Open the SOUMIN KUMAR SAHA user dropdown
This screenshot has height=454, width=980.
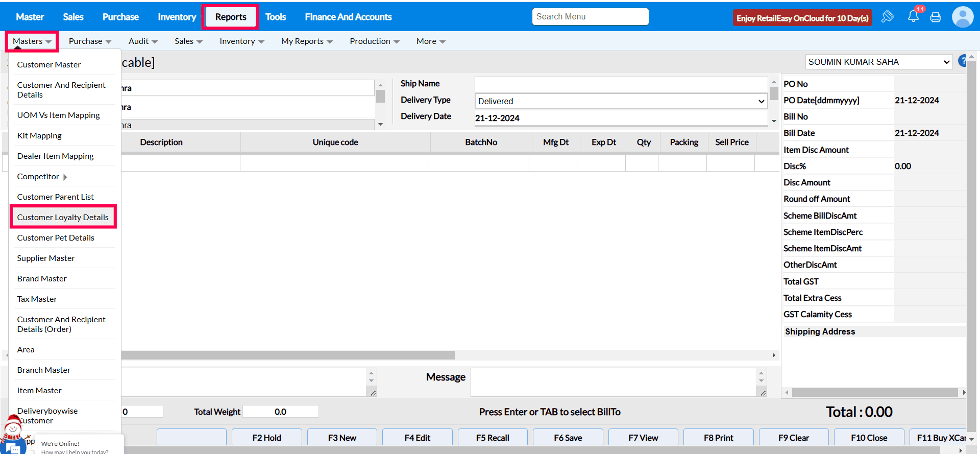point(879,62)
